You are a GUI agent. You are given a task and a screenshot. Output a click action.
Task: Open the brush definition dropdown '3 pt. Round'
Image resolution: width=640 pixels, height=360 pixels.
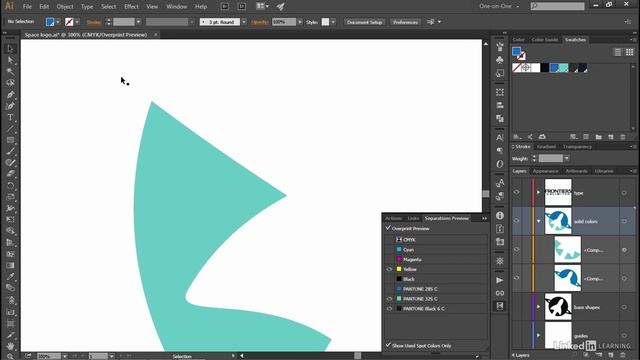coord(244,22)
